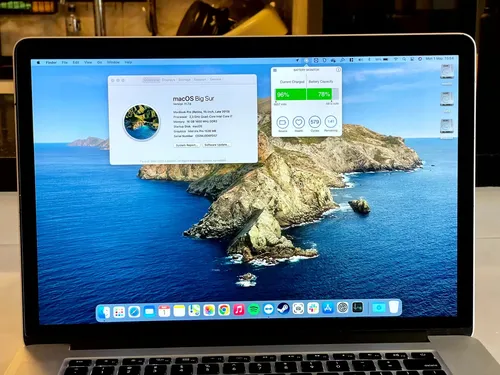This screenshot has width=500, height=375.
Task: Open the Help menu
Action: (x=128, y=62)
